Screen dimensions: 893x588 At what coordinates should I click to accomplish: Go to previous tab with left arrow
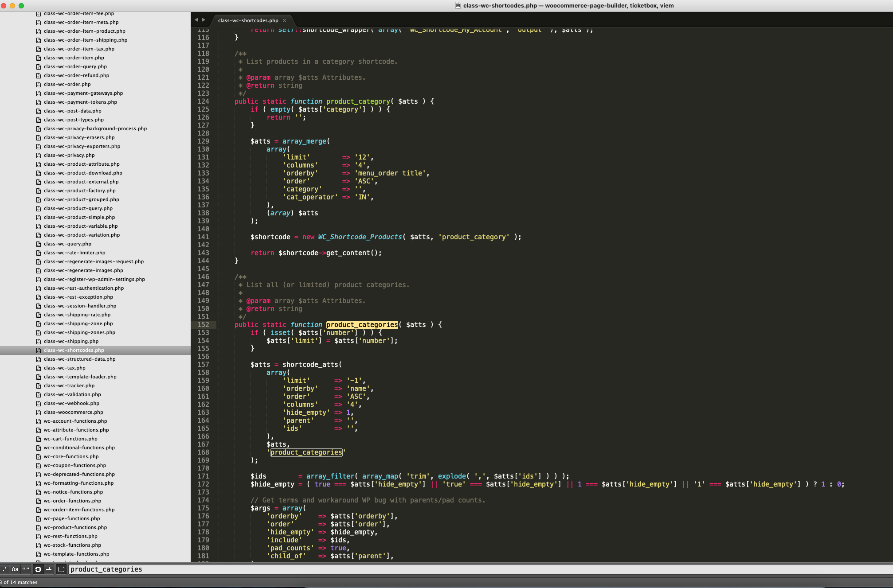click(196, 20)
